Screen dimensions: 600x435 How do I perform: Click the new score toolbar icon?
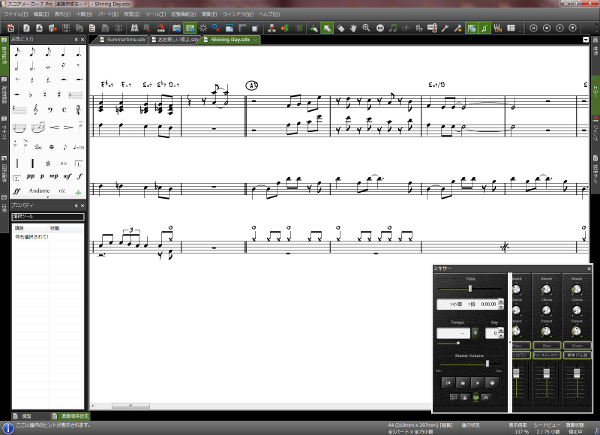26,28
